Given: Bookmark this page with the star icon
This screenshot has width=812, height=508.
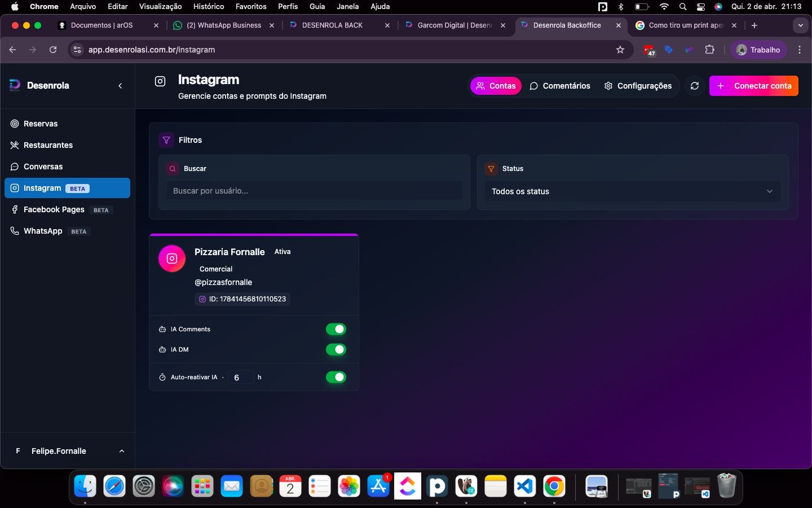Looking at the screenshot, I should (620, 50).
